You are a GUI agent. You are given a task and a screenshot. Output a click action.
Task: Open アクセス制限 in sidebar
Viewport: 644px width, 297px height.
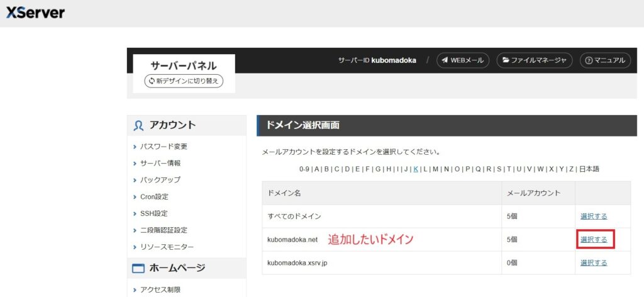(x=160, y=289)
